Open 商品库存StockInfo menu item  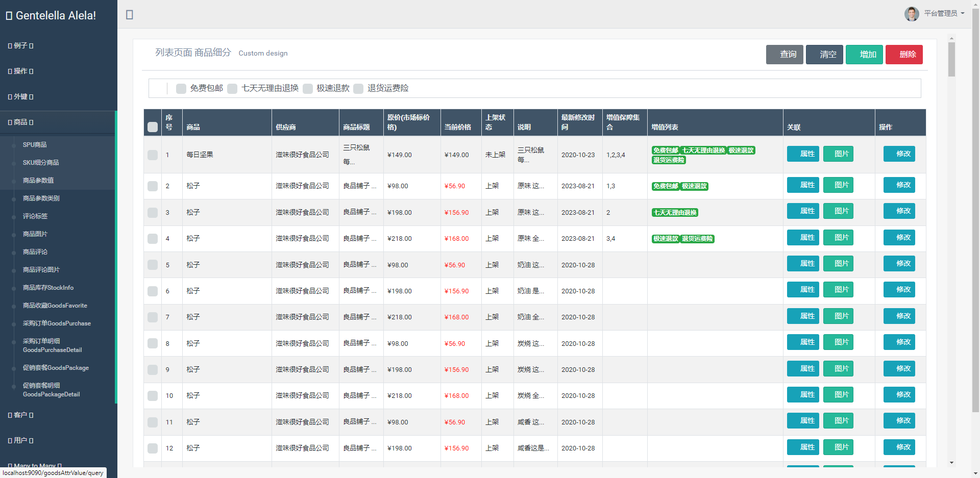(x=48, y=288)
